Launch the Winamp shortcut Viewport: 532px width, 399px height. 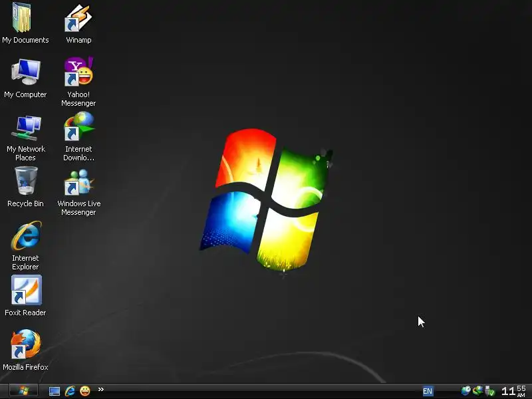click(78, 18)
